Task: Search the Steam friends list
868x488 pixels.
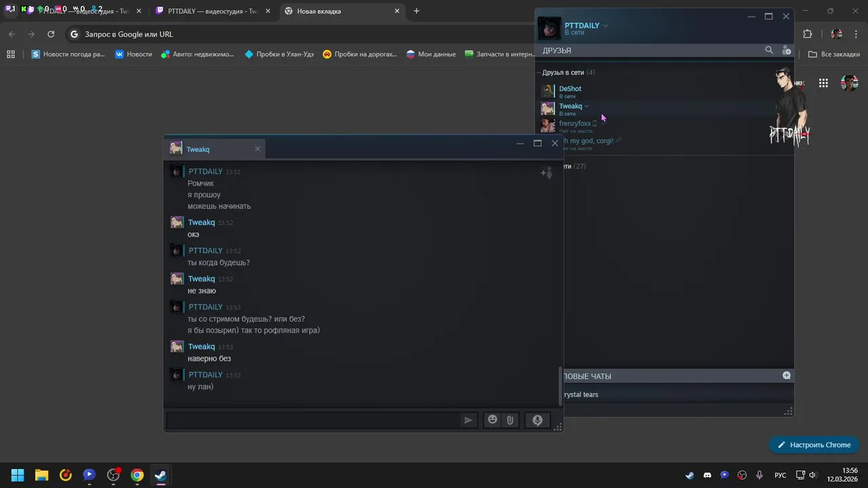Action: (x=769, y=50)
